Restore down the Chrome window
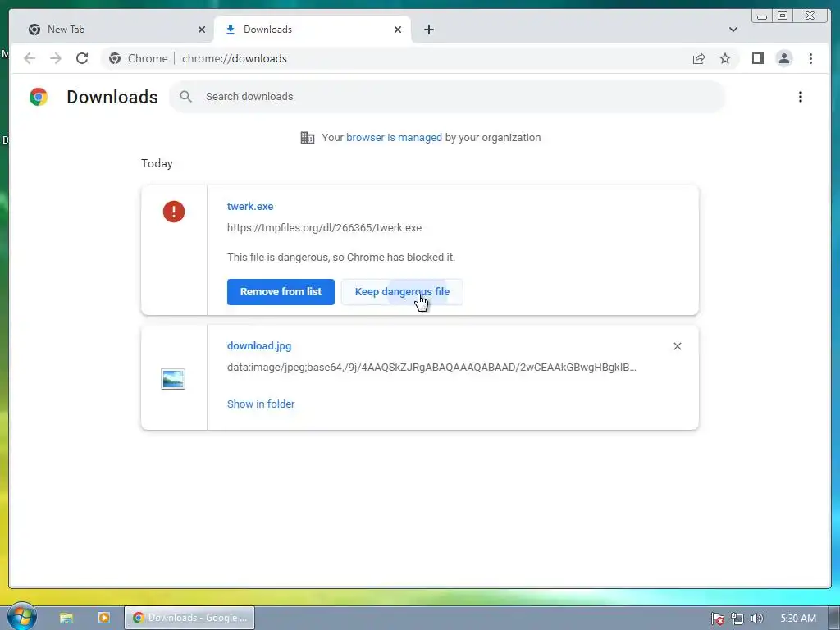The image size is (840, 630). point(783,16)
